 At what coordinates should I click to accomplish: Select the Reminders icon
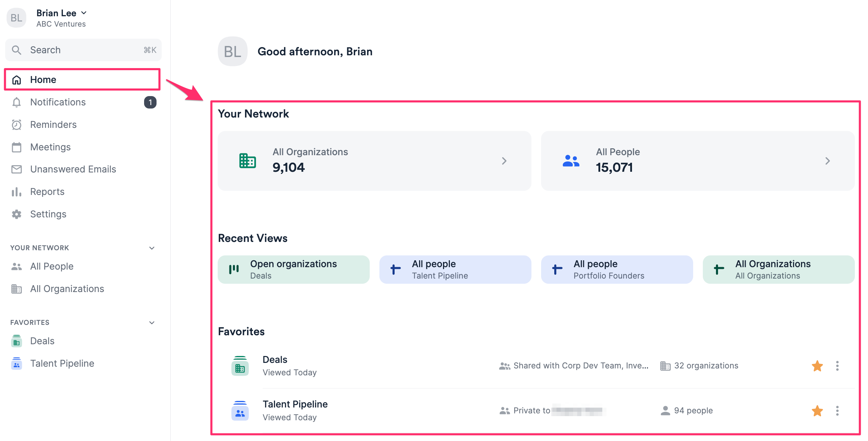(x=16, y=124)
